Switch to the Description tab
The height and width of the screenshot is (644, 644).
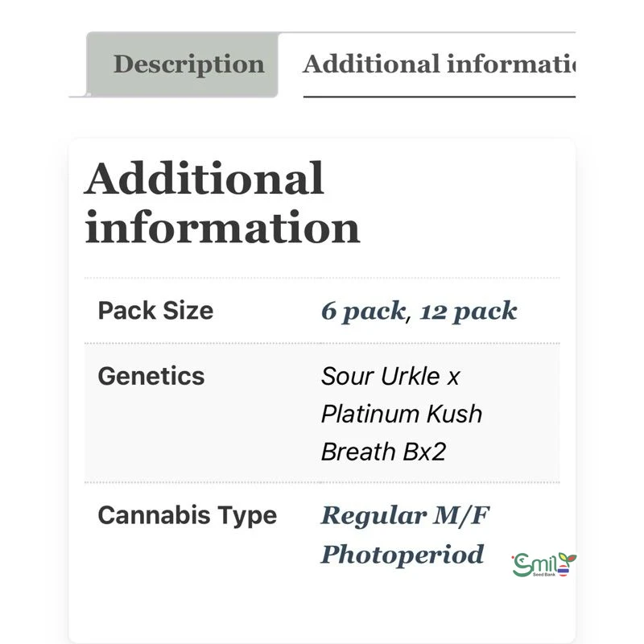pos(188,64)
